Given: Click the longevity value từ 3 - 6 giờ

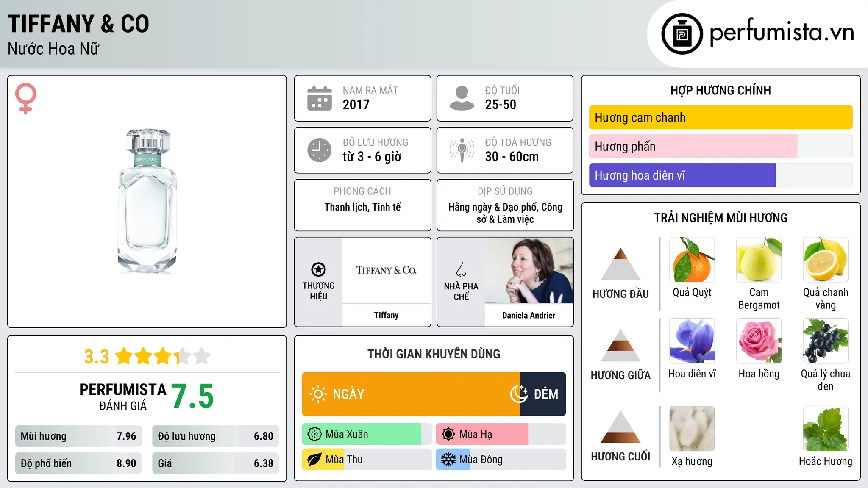Looking at the screenshot, I should tap(372, 157).
